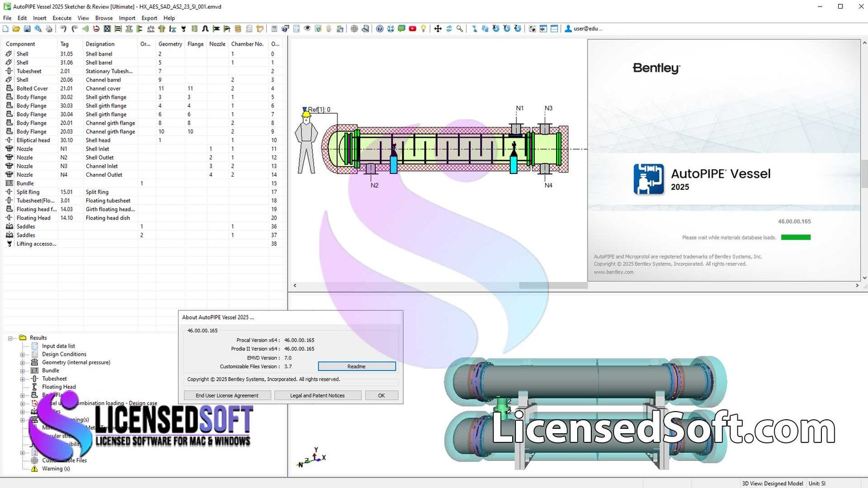Select the magnifier zoom tool
Image resolution: width=868 pixels, height=488 pixels.
tap(460, 29)
